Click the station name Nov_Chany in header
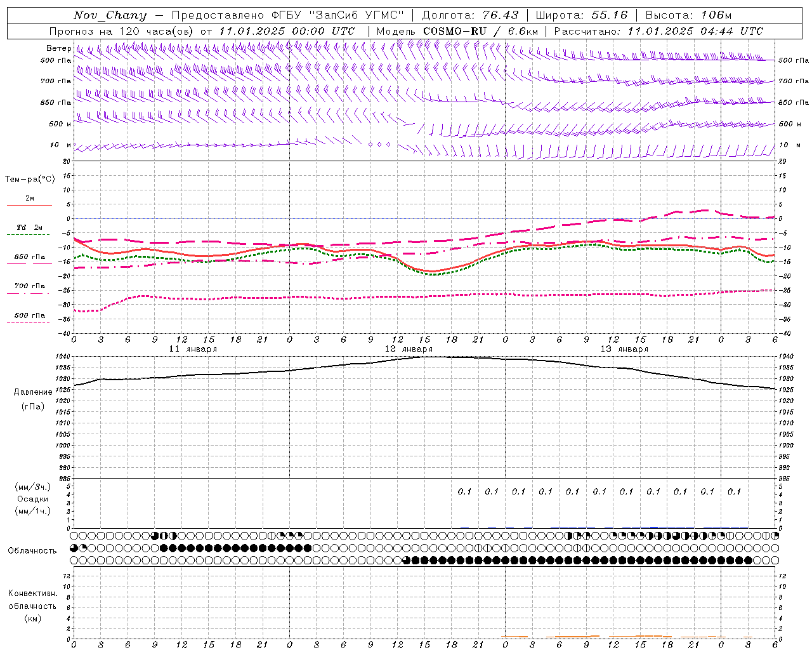This screenshot has width=812, height=650. (x=110, y=15)
